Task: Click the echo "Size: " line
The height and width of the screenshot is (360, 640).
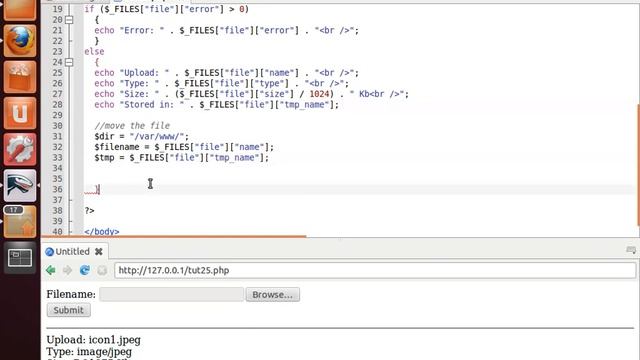Action: 251,94
